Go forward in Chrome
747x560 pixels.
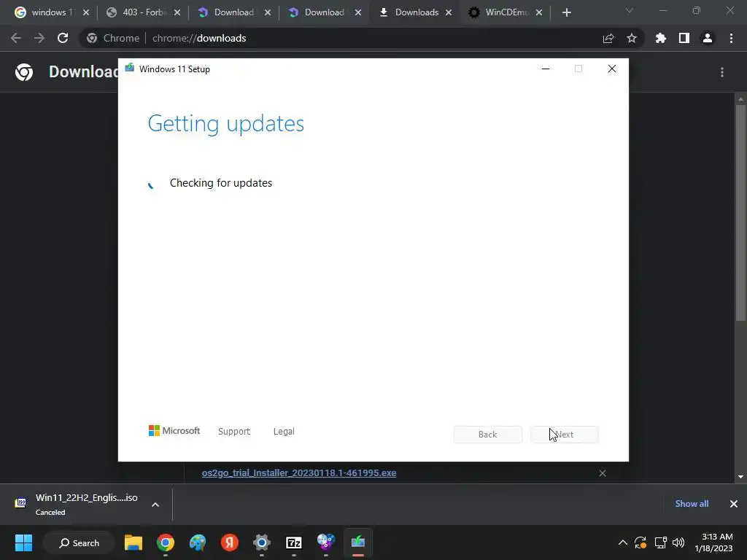tap(39, 38)
